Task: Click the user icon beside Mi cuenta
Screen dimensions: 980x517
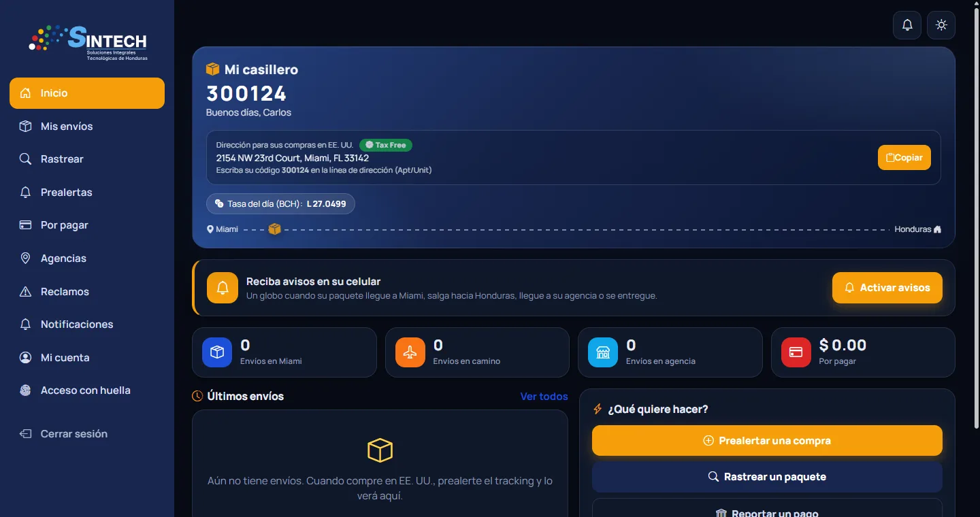Action: pos(25,358)
